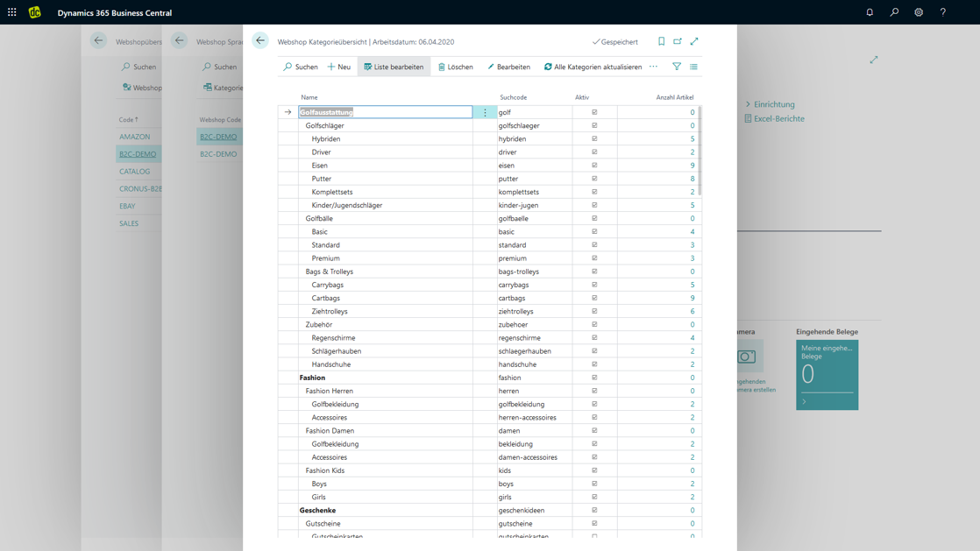Click suchcode herren-accessoires cell
This screenshot has width=980, height=551.
(535, 417)
